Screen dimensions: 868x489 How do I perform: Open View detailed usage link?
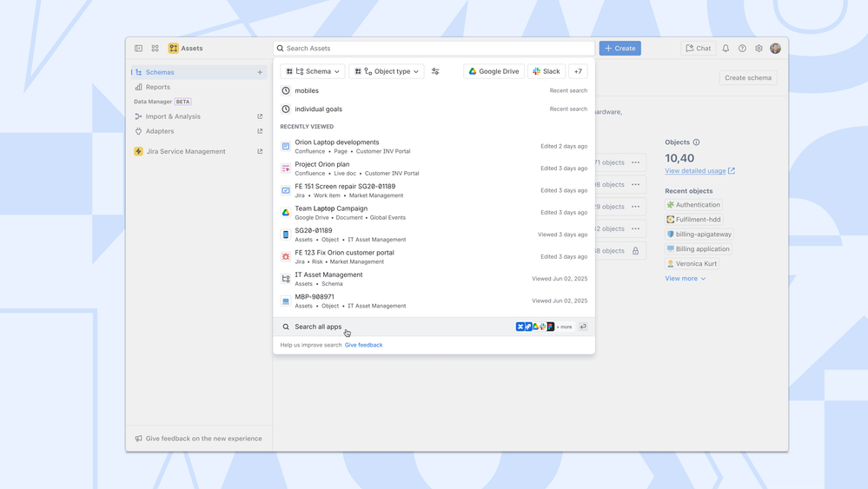click(x=699, y=171)
